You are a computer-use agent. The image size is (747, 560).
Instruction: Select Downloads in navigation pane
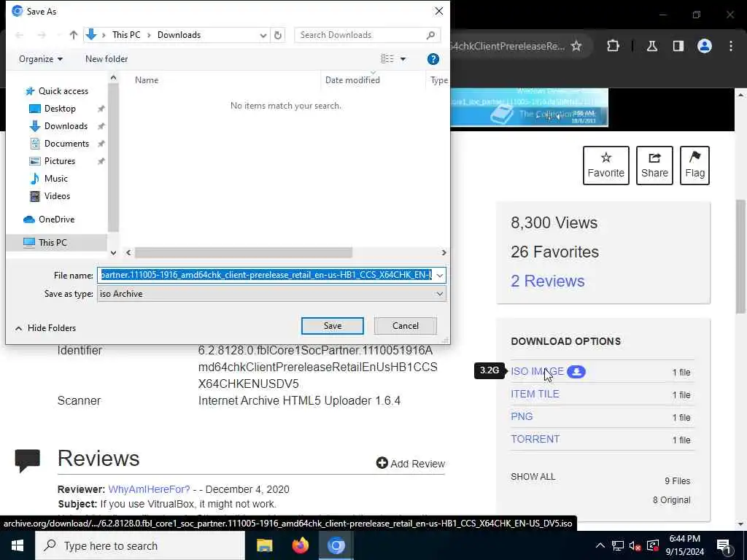pyautogui.click(x=66, y=126)
